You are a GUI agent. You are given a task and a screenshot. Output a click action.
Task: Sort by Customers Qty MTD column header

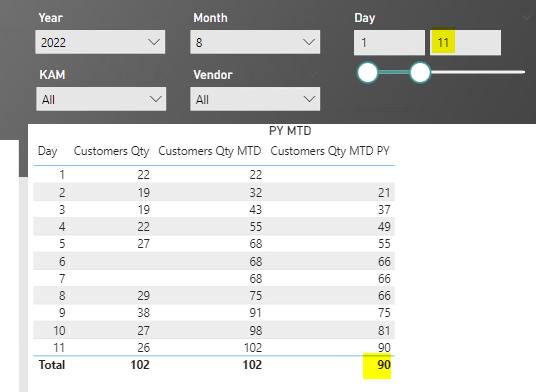click(210, 151)
